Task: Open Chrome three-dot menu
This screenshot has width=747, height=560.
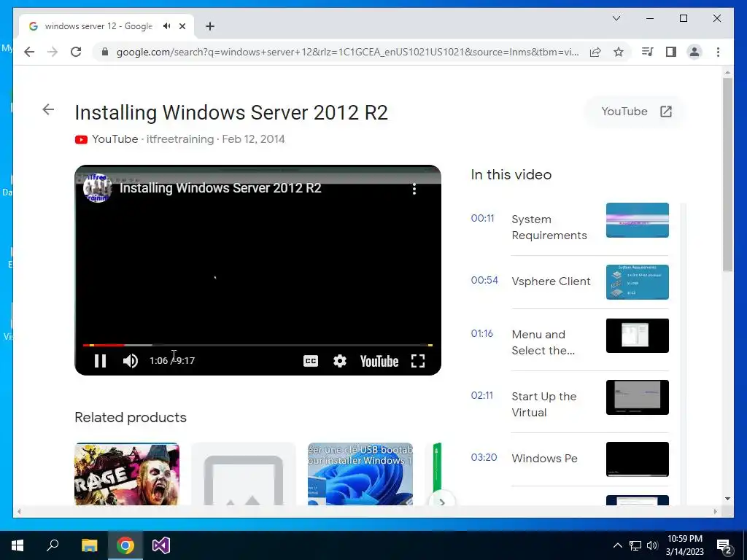Action: [x=718, y=52]
